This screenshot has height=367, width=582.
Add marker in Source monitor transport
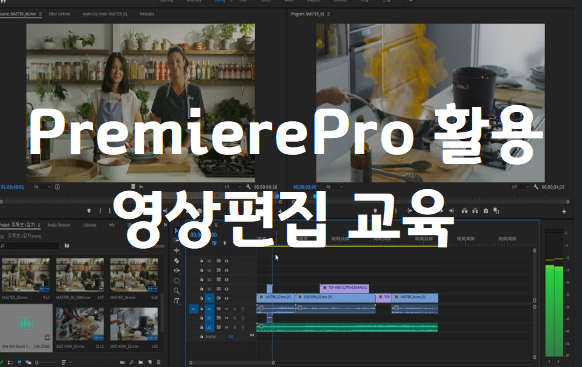point(89,211)
